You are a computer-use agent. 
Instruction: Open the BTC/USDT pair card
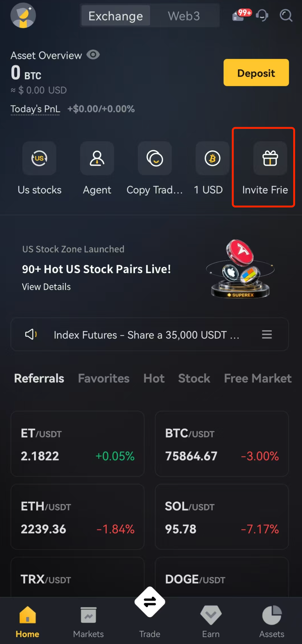tap(222, 444)
